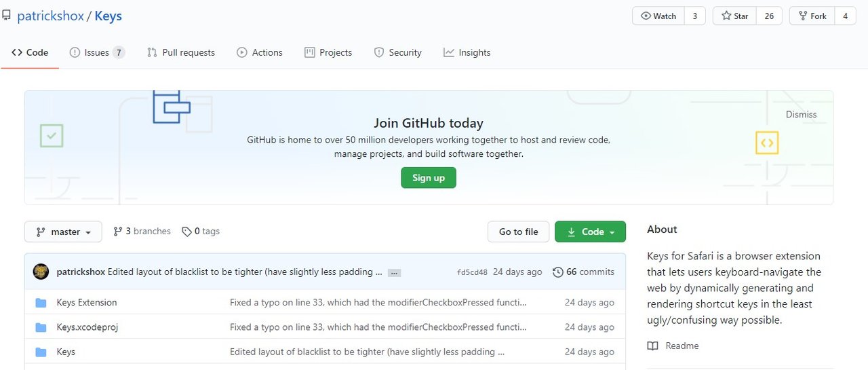
Task: Dismiss the Join GitHub banner
Action: tap(801, 115)
